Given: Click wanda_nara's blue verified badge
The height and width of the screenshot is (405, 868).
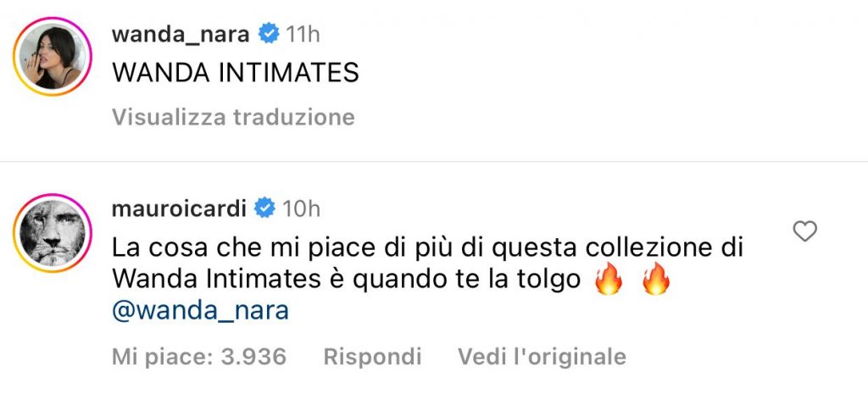Looking at the screenshot, I should coord(270,34).
